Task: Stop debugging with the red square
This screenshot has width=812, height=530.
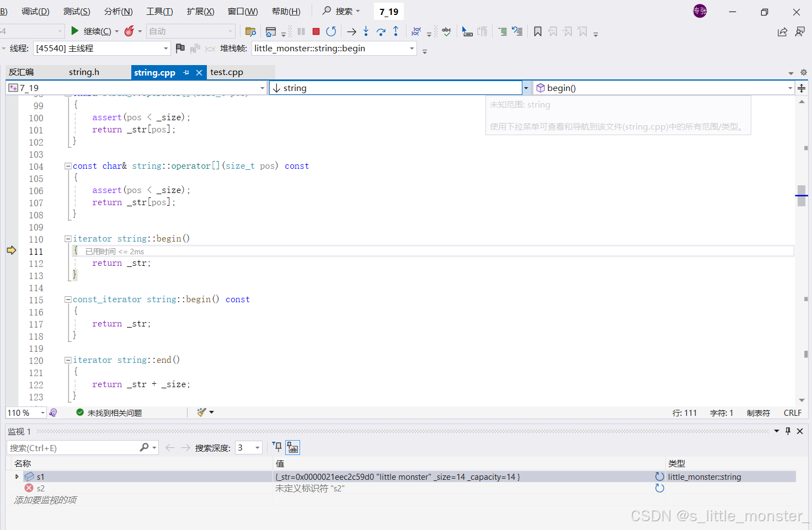Action: 316,31
